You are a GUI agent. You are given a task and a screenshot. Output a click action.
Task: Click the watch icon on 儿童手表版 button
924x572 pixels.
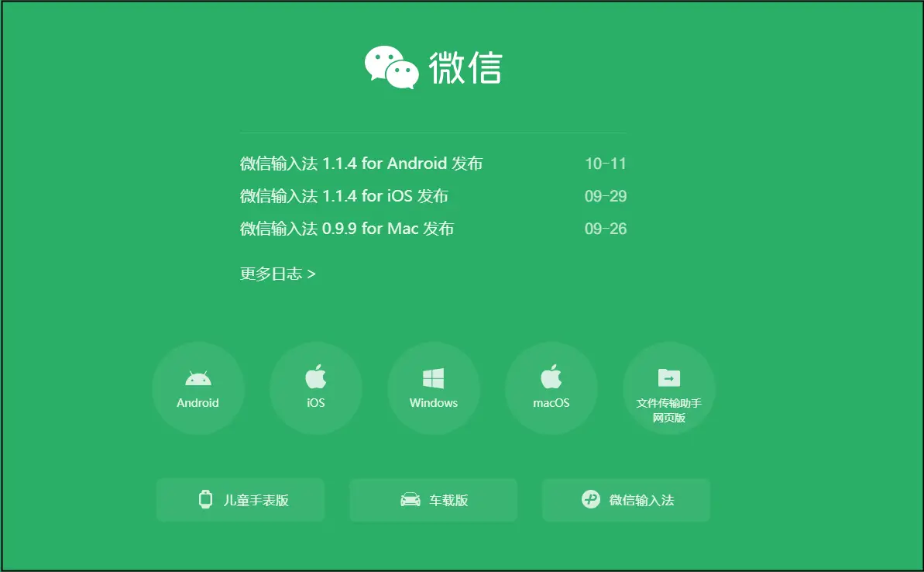pos(205,500)
